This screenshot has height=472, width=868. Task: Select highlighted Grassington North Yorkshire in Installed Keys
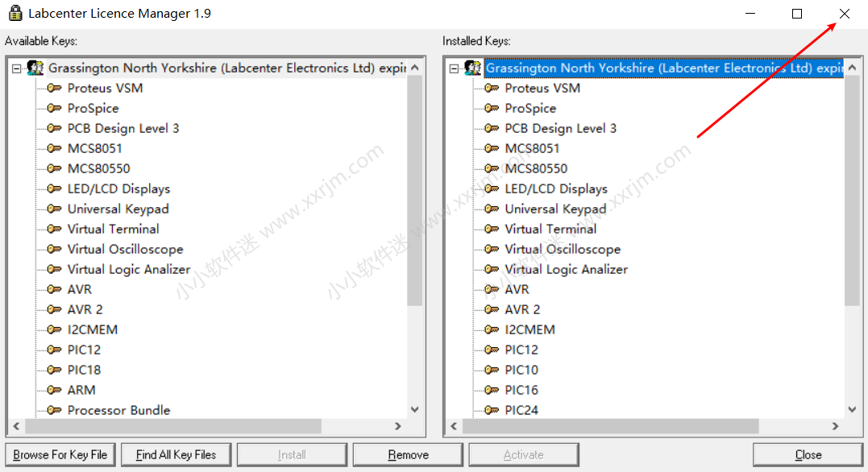click(664, 68)
